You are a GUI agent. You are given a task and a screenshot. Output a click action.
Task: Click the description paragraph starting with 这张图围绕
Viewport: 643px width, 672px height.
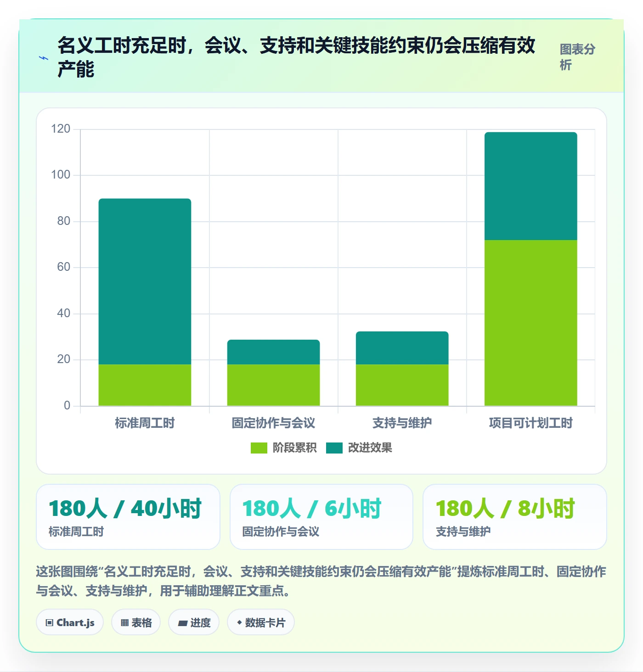tap(321, 581)
